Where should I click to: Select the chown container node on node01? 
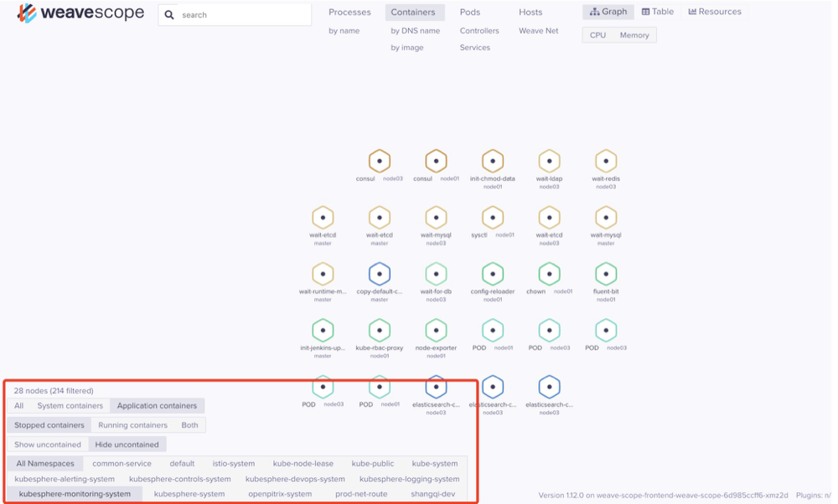(550, 274)
